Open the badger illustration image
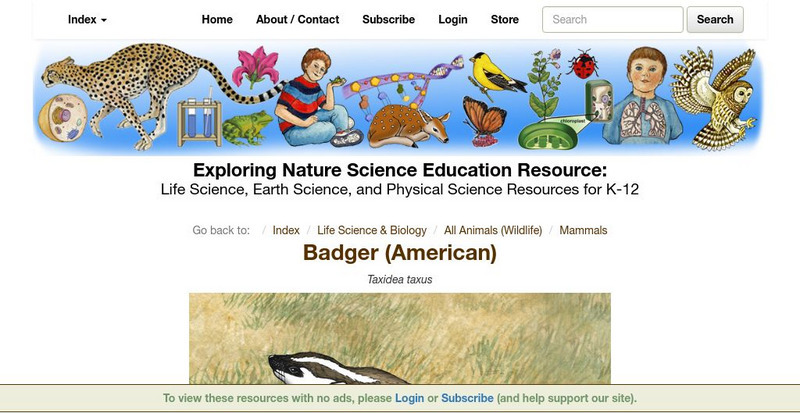 click(399, 338)
